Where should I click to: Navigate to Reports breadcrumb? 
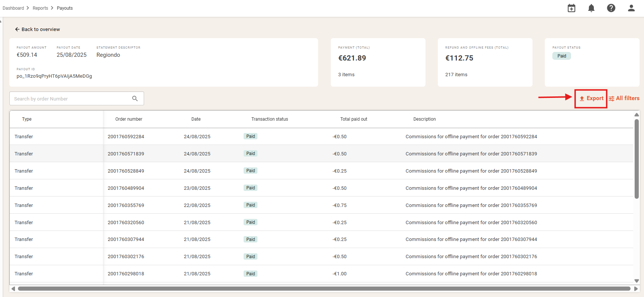click(40, 8)
